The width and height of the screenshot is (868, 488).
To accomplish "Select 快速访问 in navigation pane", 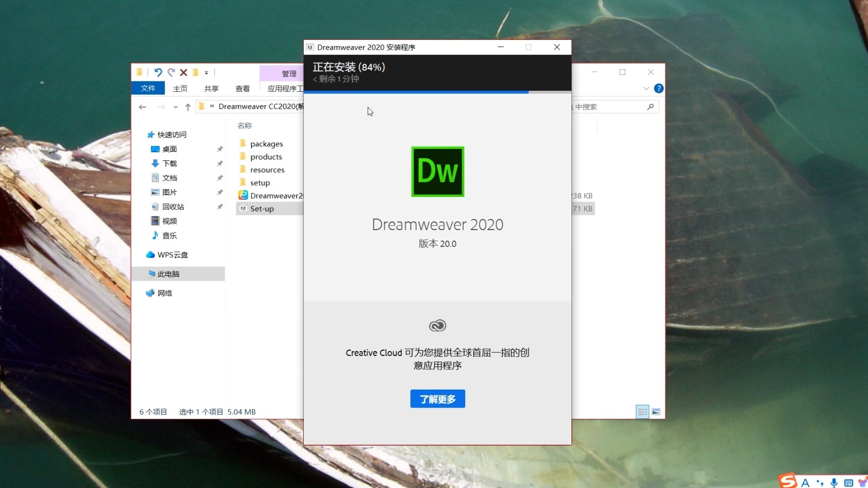I will pos(172,135).
